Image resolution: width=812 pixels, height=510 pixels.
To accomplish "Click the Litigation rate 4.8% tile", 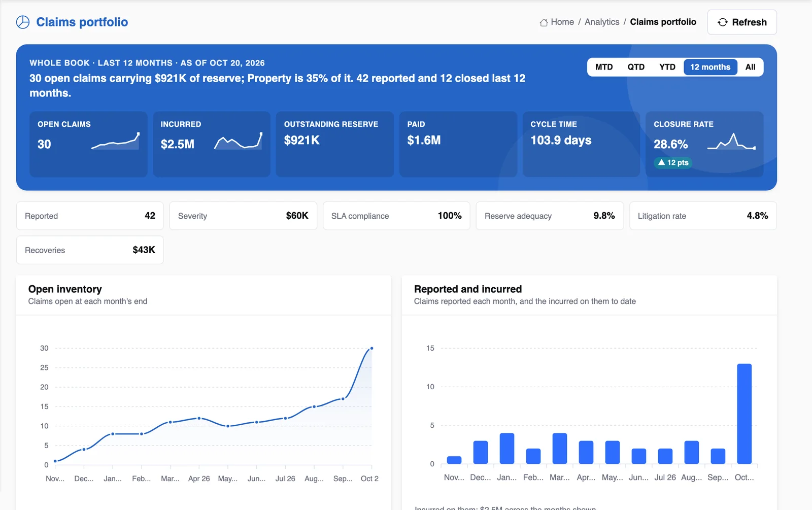I will point(703,216).
